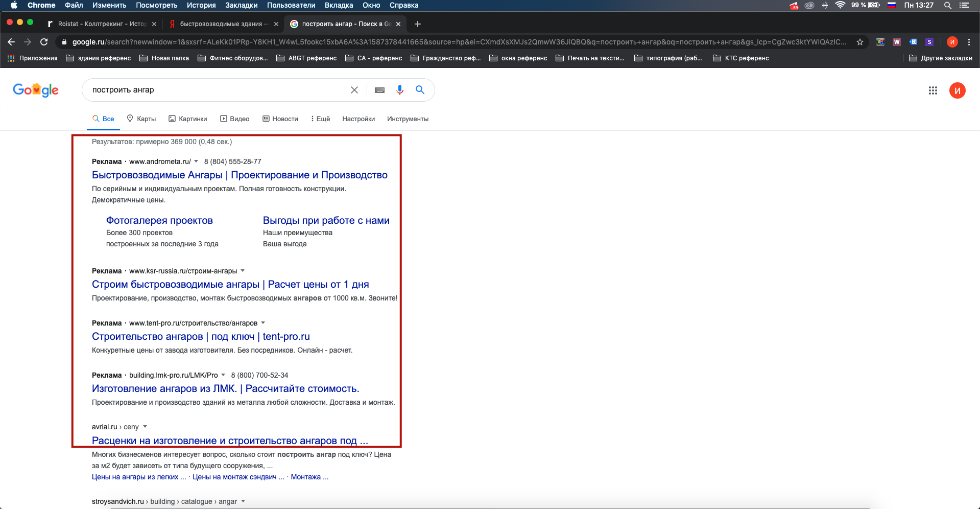Viewport: 980px width, 509px height.
Task: Open the Другие закладки folder
Action: (941, 58)
